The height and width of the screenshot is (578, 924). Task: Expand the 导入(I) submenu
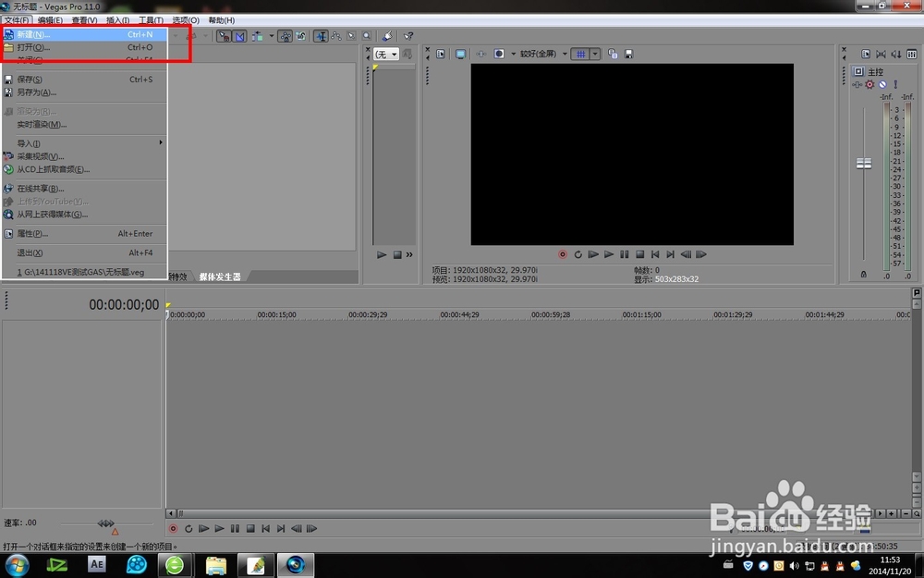coord(84,143)
